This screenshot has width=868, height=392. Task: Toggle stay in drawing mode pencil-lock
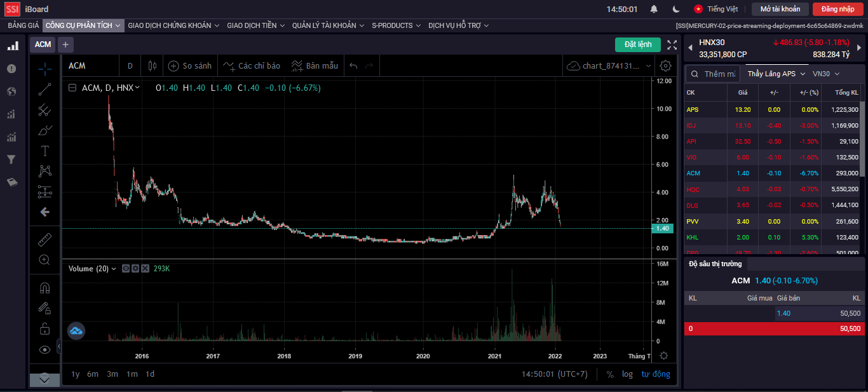[44, 308]
